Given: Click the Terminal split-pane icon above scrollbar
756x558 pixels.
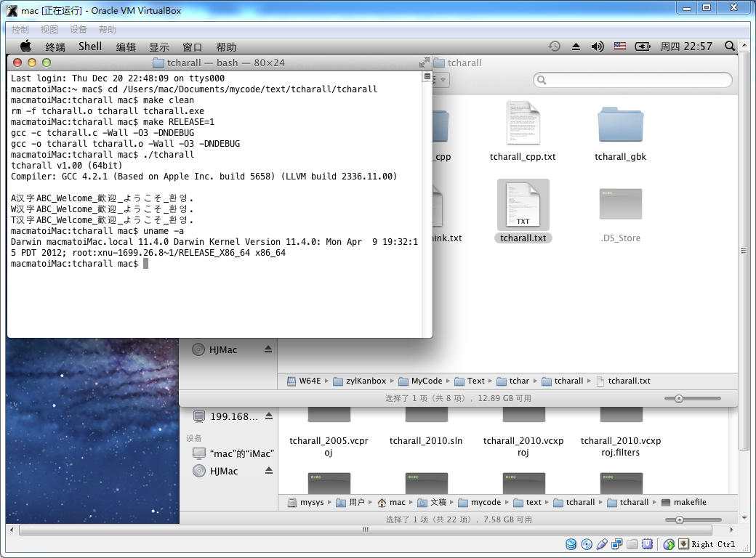Looking at the screenshot, I should (427, 76).
